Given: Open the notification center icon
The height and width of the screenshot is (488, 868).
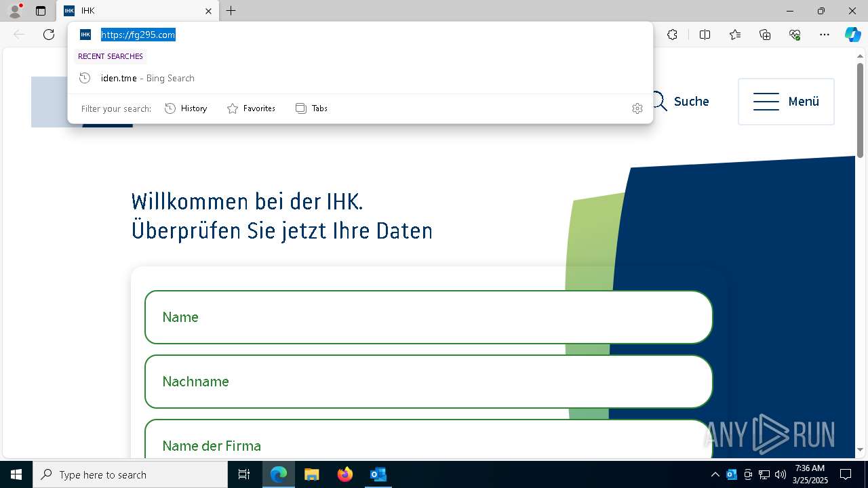Looking at the screenshot, I should (846, 474).
